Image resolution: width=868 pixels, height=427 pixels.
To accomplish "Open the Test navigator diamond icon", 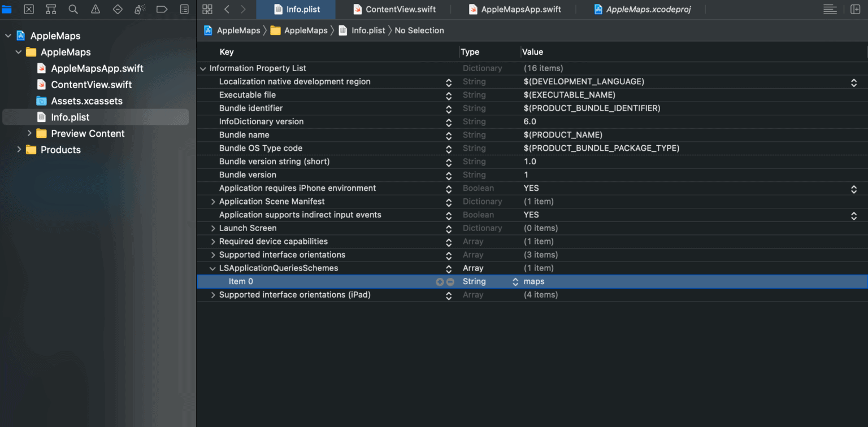I will pyautogui.click(x=118, y=9).
